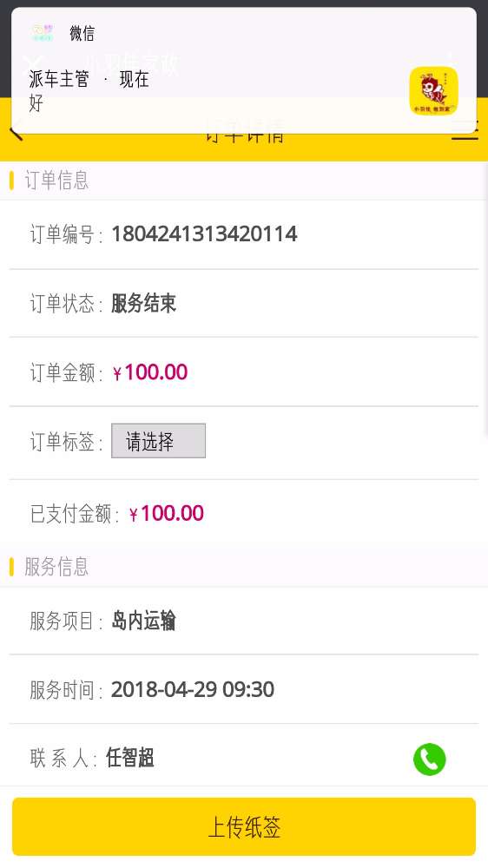Tap the 服务结束 order status text
The width and height of the screenshot is (488, 868).
pos(144,303)
